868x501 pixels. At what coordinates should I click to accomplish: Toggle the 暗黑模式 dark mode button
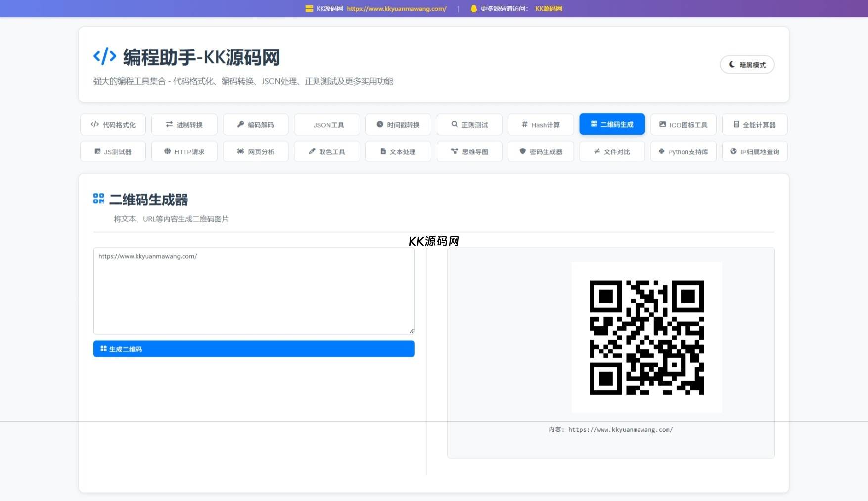tap(747, 65)
